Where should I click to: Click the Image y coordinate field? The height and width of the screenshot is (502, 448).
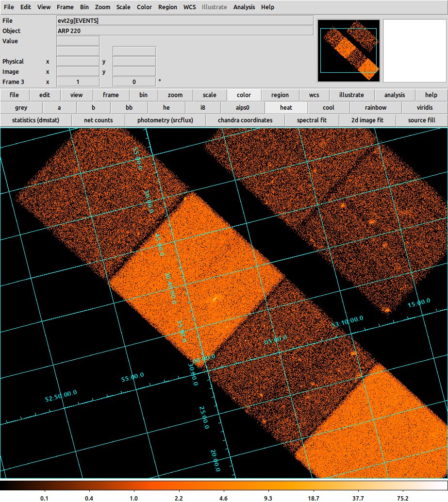(x=134, y=72)
